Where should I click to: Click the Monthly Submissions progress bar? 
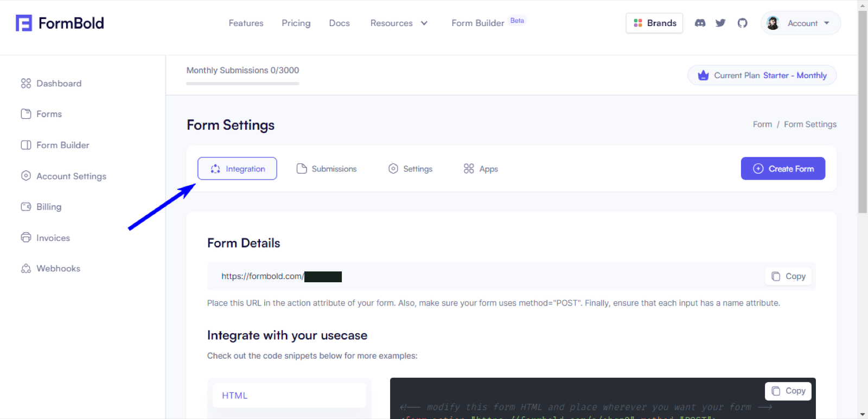point(242,84)
